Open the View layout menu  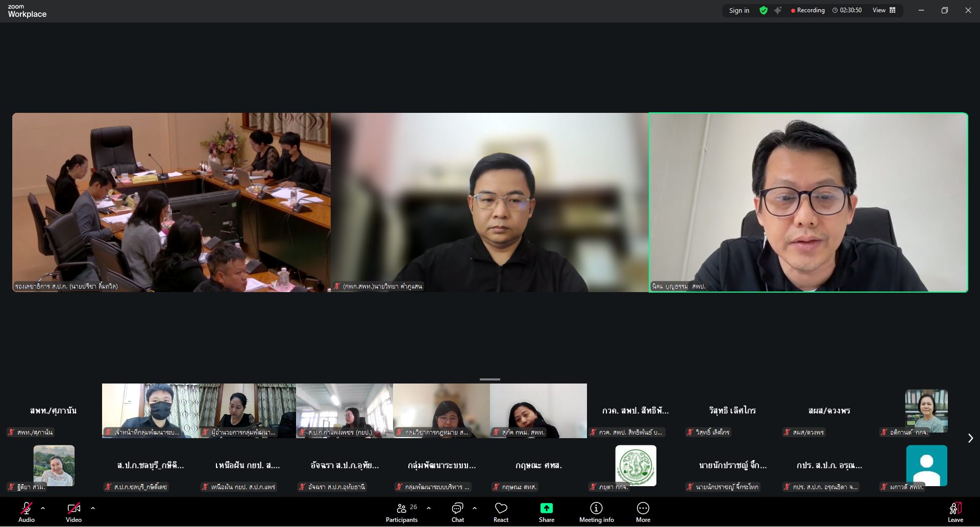click(884, 10)
